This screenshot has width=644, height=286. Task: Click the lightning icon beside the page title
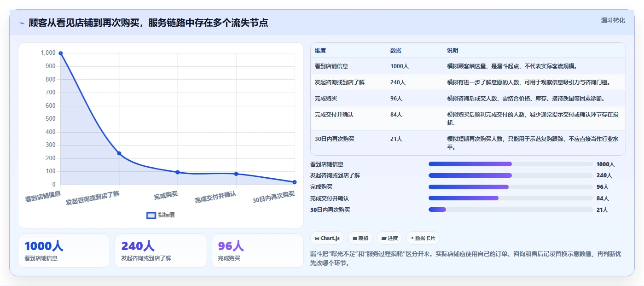point(22,23)
